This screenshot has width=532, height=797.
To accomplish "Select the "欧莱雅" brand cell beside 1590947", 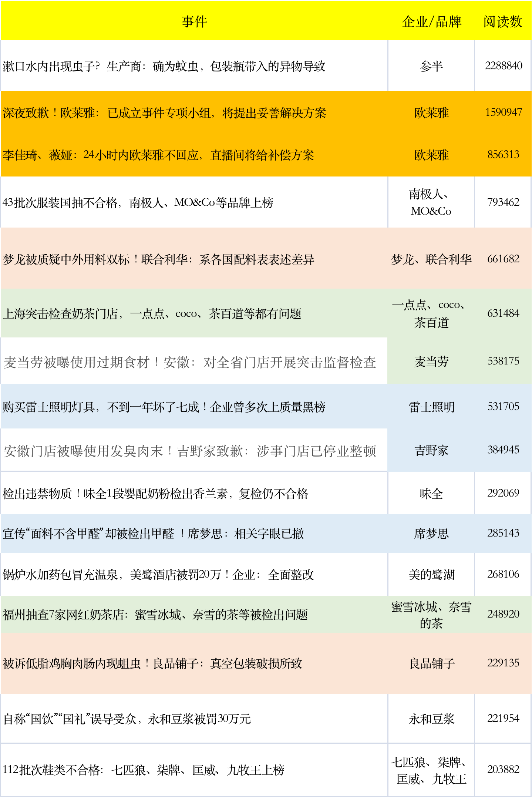I will point(431,113).
